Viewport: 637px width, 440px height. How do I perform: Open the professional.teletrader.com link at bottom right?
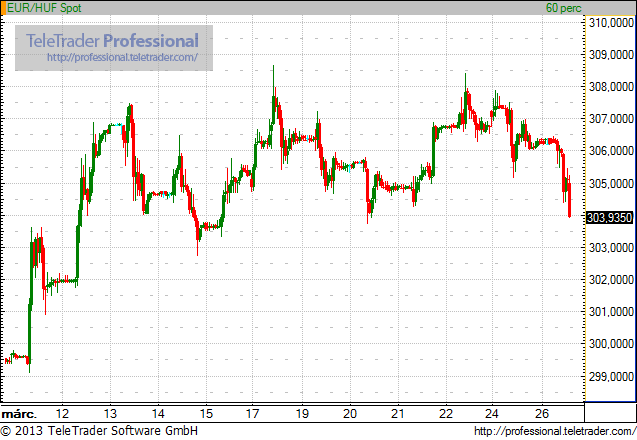click(x=555, y=431)
